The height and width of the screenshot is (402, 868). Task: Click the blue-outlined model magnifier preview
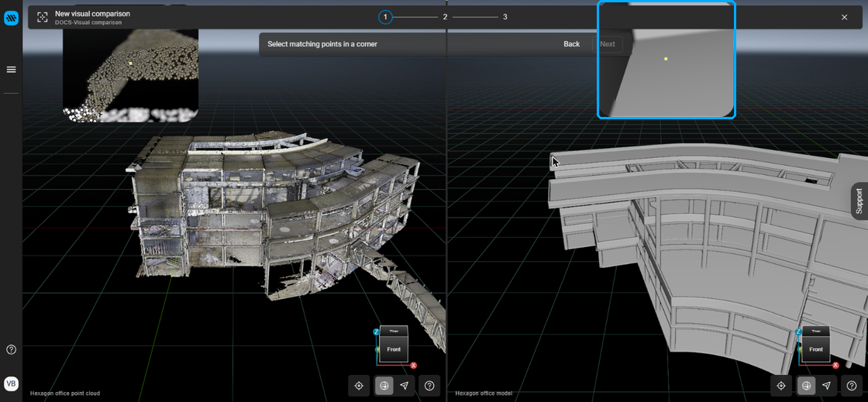(666, 59)
